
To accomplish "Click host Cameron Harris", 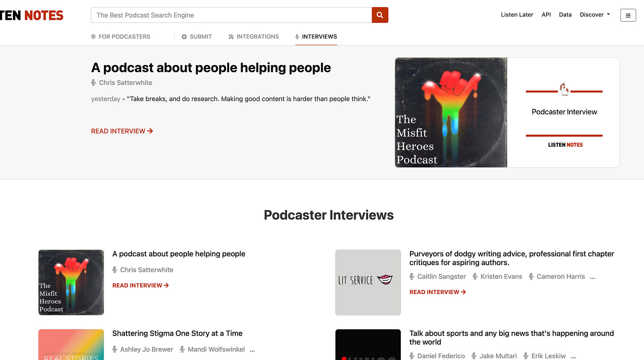I will 561,276.
